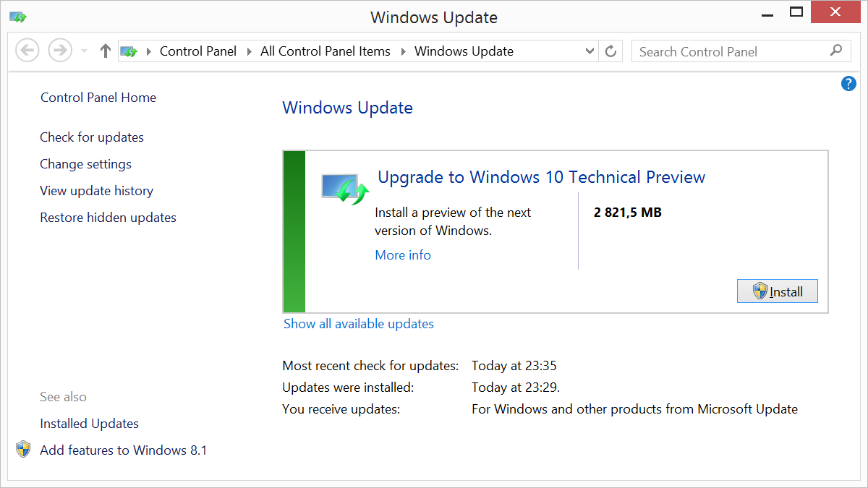Click the Windows Update icon in the address bar
This screenshot has width=868, height=488.
point(129,51)
